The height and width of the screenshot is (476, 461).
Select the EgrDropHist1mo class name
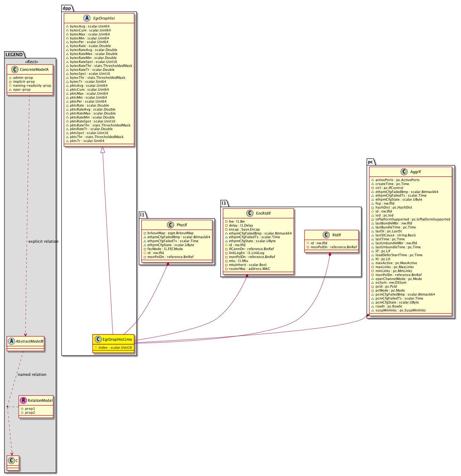[117, 340]
